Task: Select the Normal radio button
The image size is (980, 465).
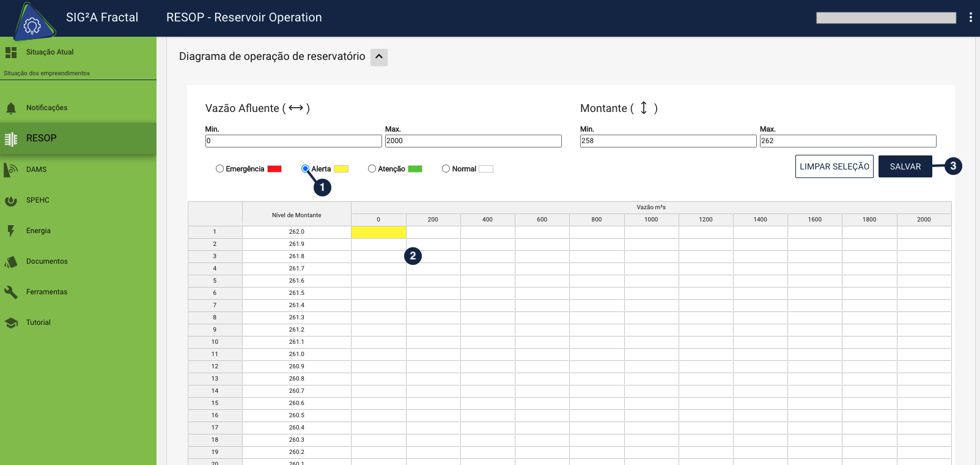Action: [446, 169]
